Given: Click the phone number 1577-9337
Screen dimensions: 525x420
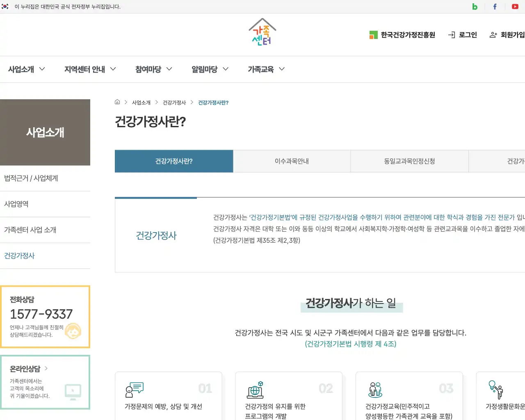Looking at the screenshot, I should 41,314.
